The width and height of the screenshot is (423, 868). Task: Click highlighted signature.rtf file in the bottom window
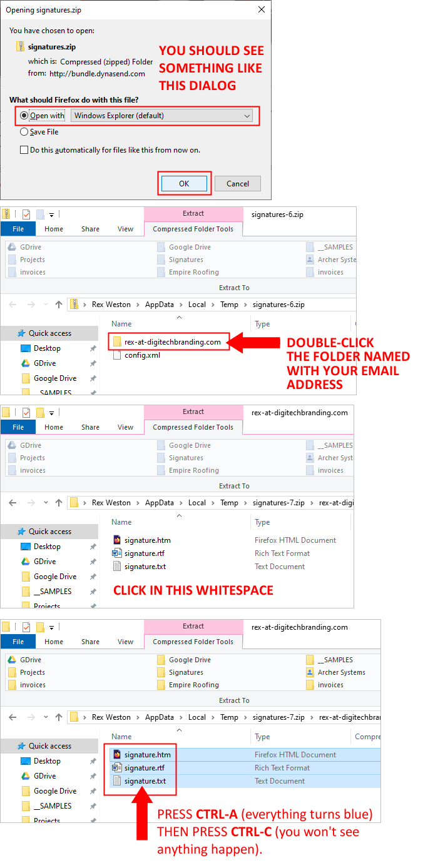[145, 768]
